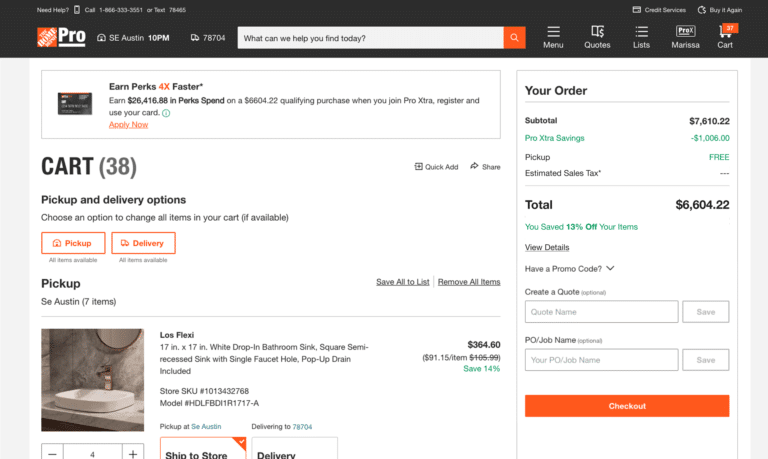Click the 78704 delivering-to link

click(302, 427)
